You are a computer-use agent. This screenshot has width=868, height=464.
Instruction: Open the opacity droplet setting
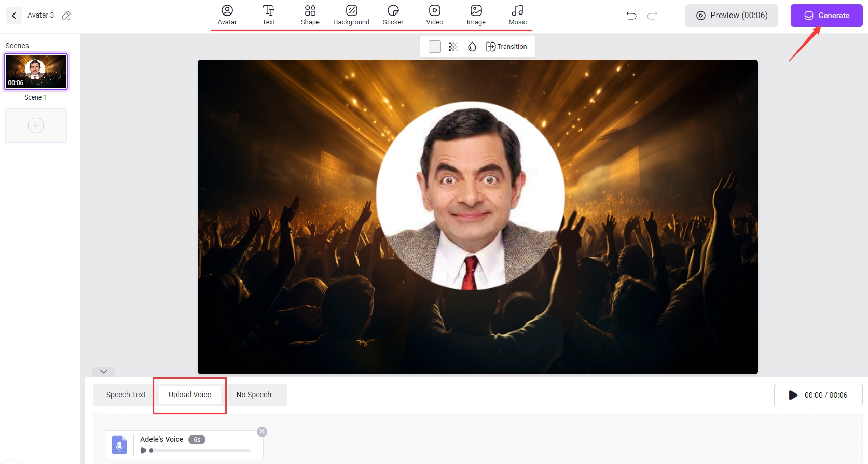pyautogui.click(x=472, y=47)
